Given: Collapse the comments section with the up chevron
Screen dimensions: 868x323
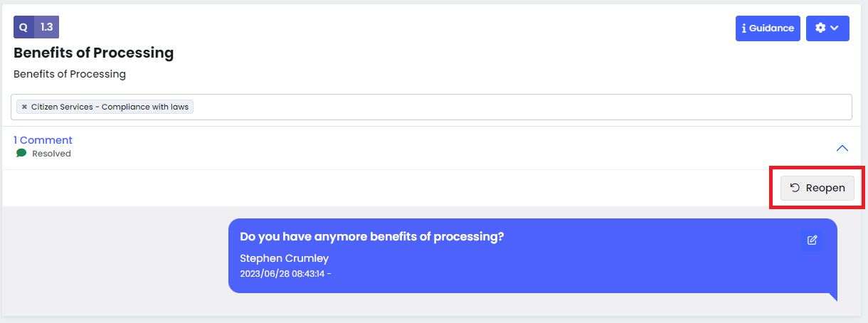Looking at the screenshot, I should point(842,148).
